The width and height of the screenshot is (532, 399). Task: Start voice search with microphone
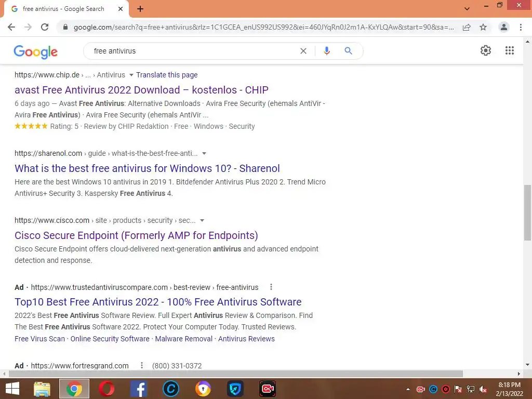coord(327,51)
